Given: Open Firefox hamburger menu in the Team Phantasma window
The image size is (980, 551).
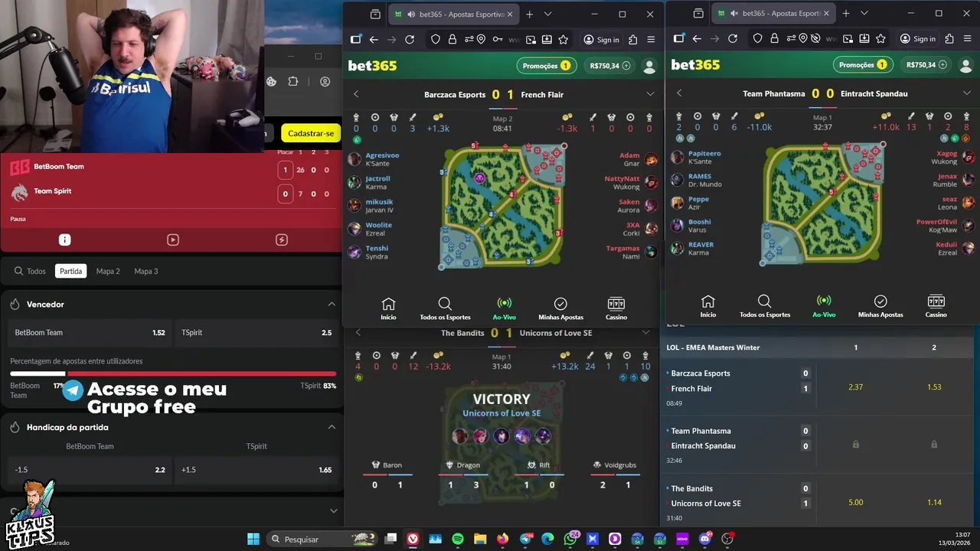Looking at the screenshot, I should click(x=967, y=39).
